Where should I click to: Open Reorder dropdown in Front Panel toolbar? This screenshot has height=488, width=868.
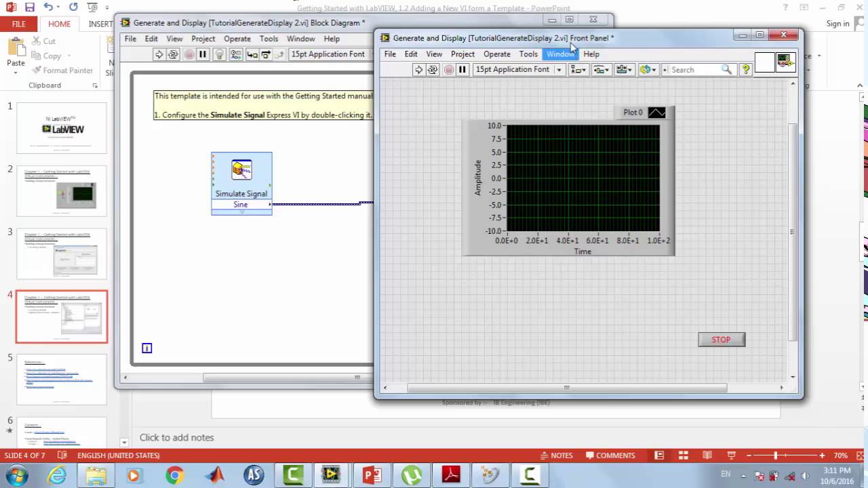[648, 69]
